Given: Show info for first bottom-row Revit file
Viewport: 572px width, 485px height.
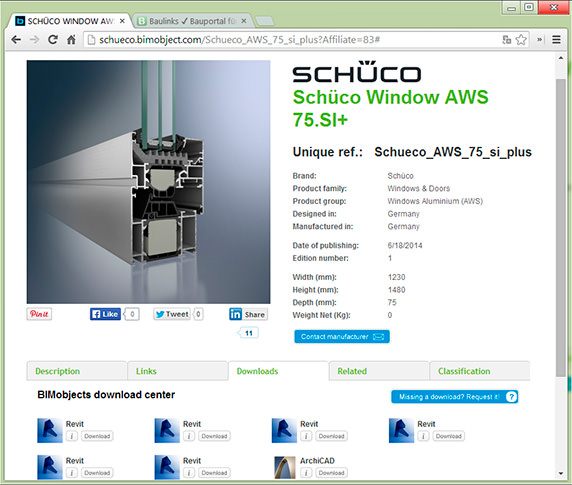Looking at the screenshot, I should click(72, 473).
